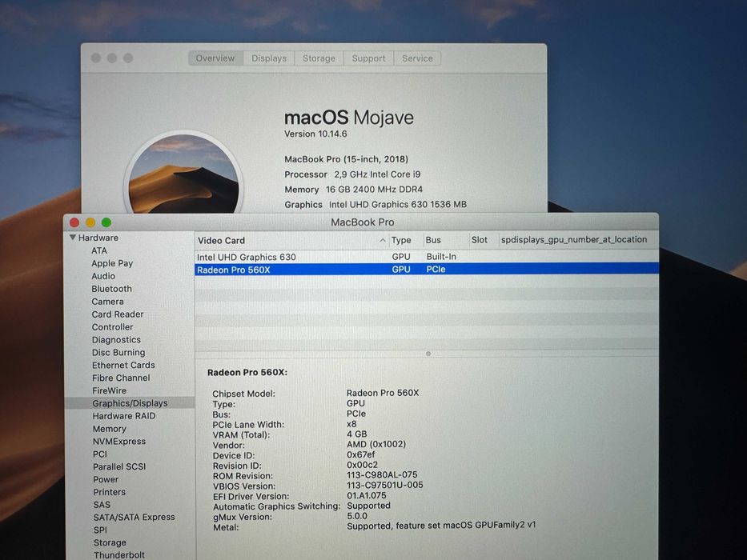Close the MacBook Pro report window
747x560 pixels.
coord(74,222)
